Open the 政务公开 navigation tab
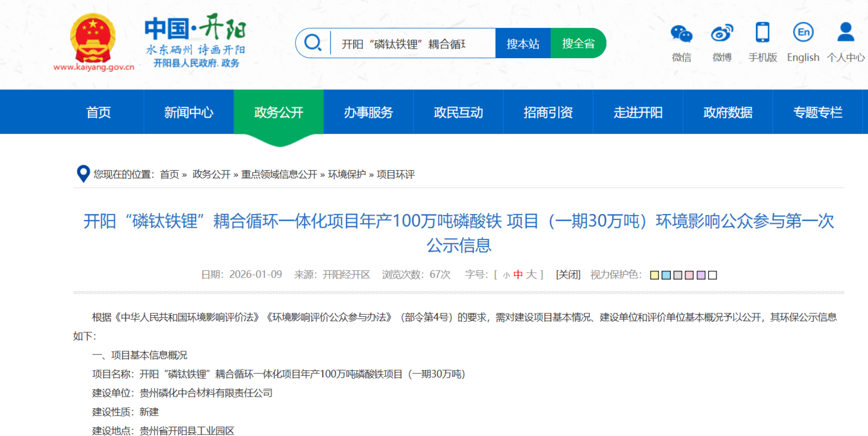This screenshot has width=868, height=436. [x=279, y=112]
